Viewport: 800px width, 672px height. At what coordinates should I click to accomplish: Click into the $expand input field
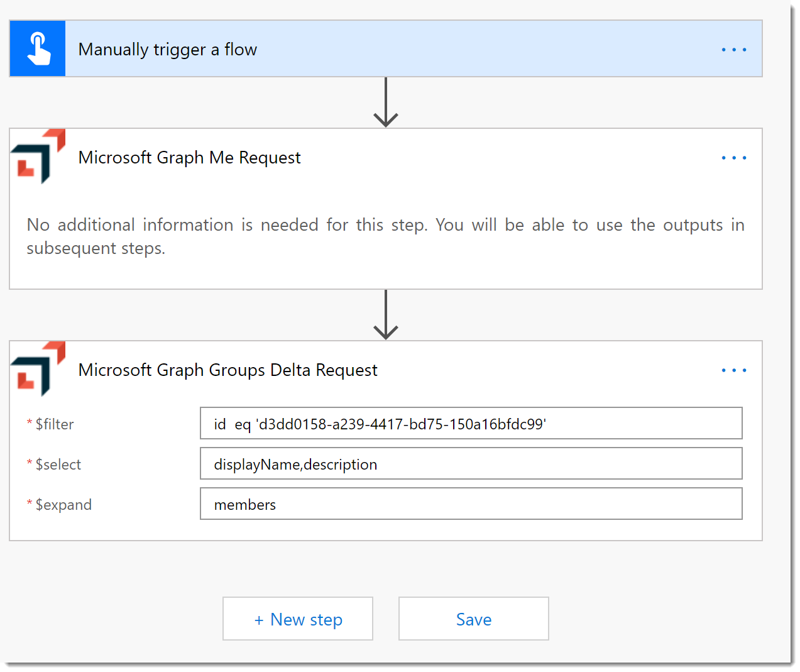[x=471, y=504]
